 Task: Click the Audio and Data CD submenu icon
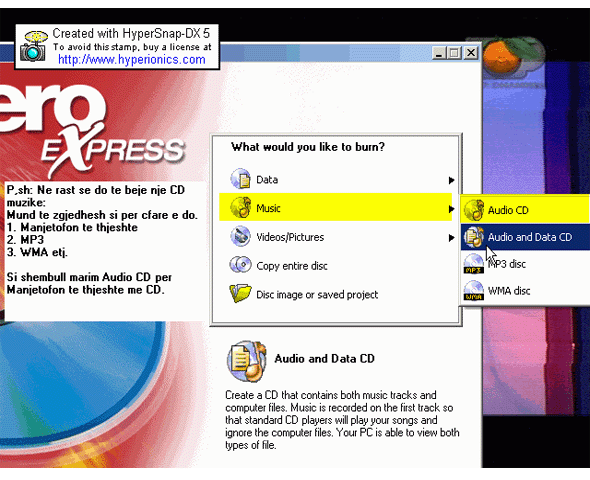[x=474, y=237]
